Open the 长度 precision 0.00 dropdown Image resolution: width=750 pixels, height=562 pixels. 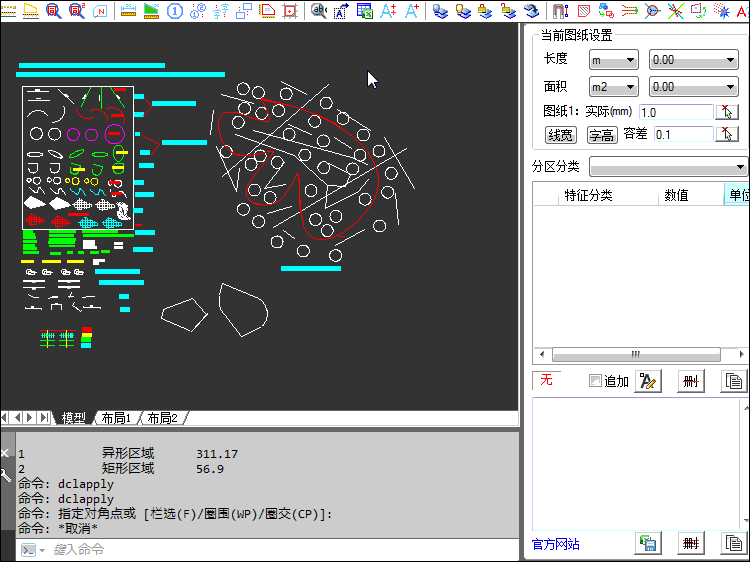click(692, 60)
